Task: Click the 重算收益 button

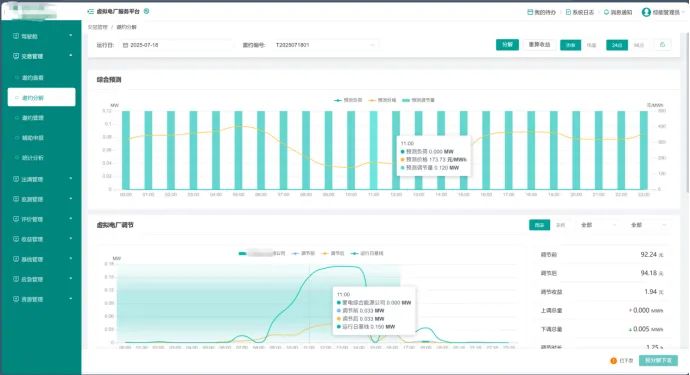Action: pyautogui.click(x=539, y=45)
